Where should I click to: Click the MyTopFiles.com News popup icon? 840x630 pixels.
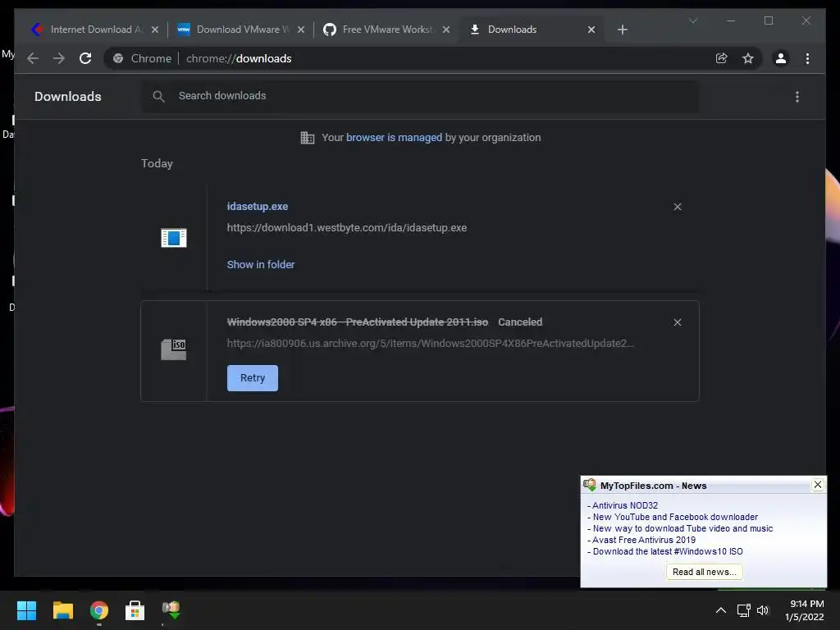(x=590, y=485)
